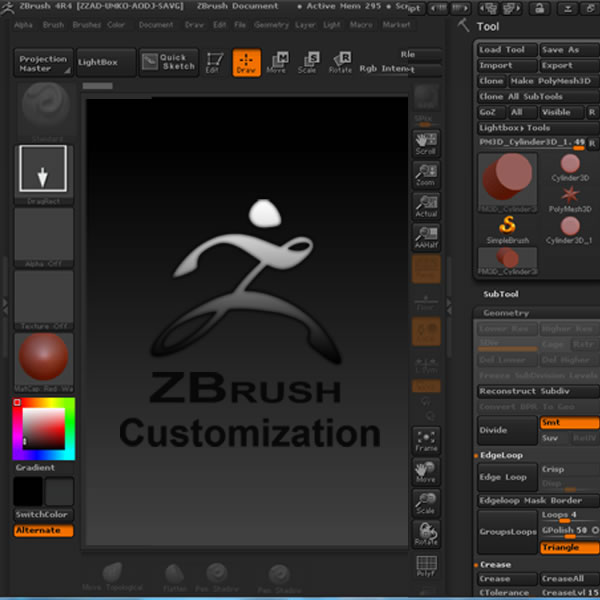Pick the Flatten brush at bottom

(174, 577)
